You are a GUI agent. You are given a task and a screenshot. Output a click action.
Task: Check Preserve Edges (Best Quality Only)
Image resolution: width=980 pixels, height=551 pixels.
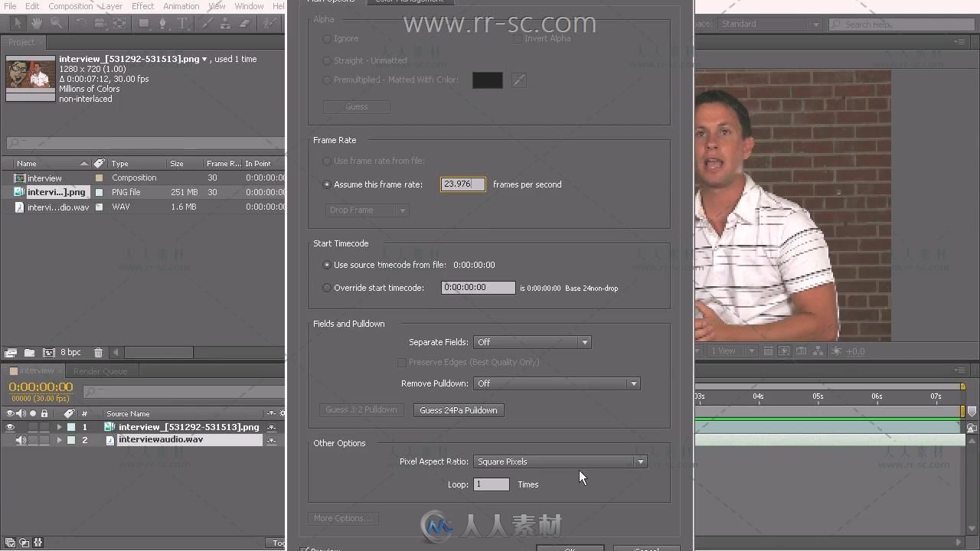(401, 362)
